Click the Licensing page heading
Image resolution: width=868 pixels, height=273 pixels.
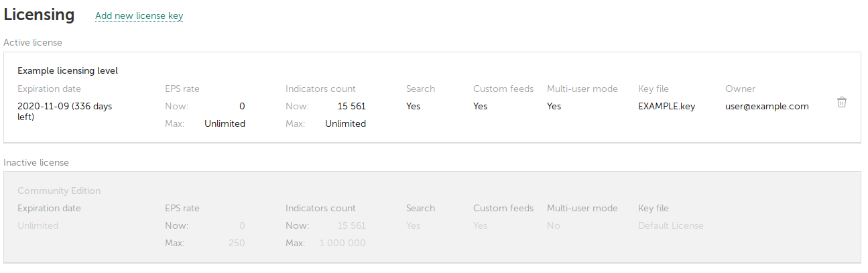pyautogui.click(x=40, y=14)
